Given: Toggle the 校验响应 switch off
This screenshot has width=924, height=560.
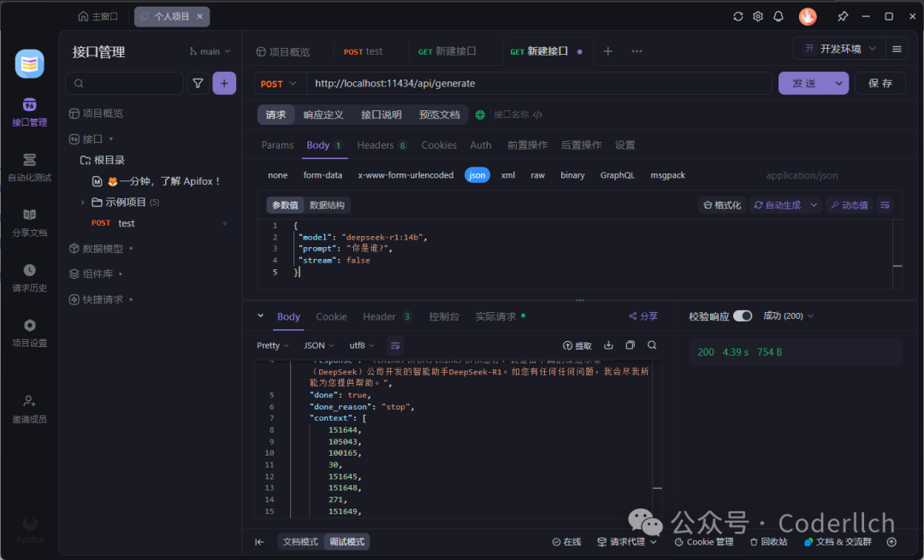Looking at the screenshot, I should (743, 316).
